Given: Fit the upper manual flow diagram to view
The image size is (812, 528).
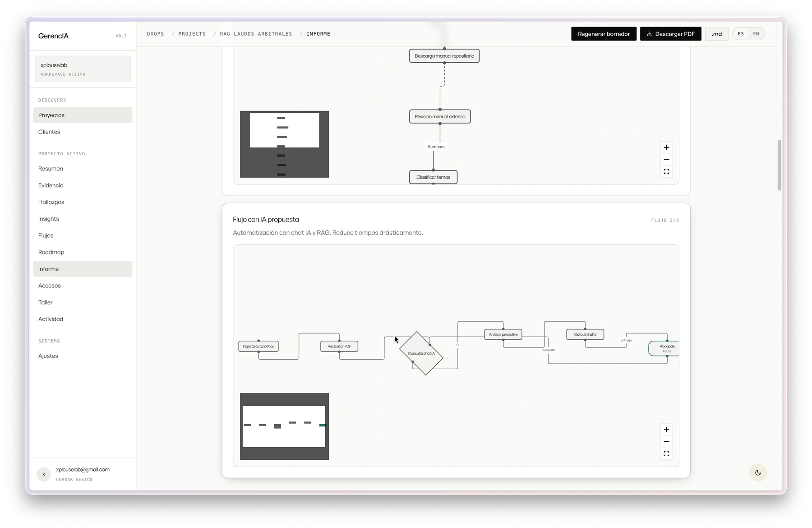Looking at the screenshot, I should (x=666, y=172).
